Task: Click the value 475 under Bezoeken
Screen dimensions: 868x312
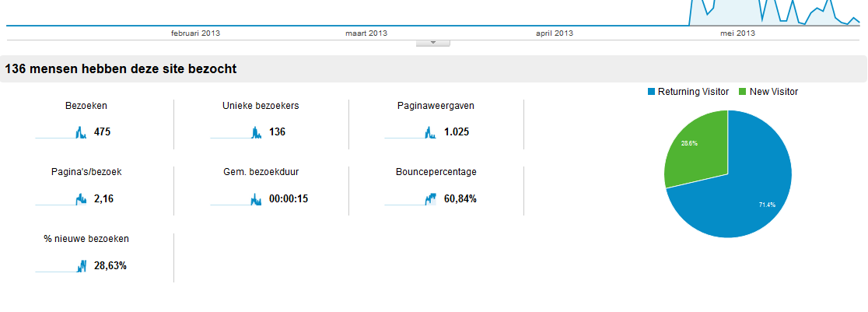Action: click(103, 132)
